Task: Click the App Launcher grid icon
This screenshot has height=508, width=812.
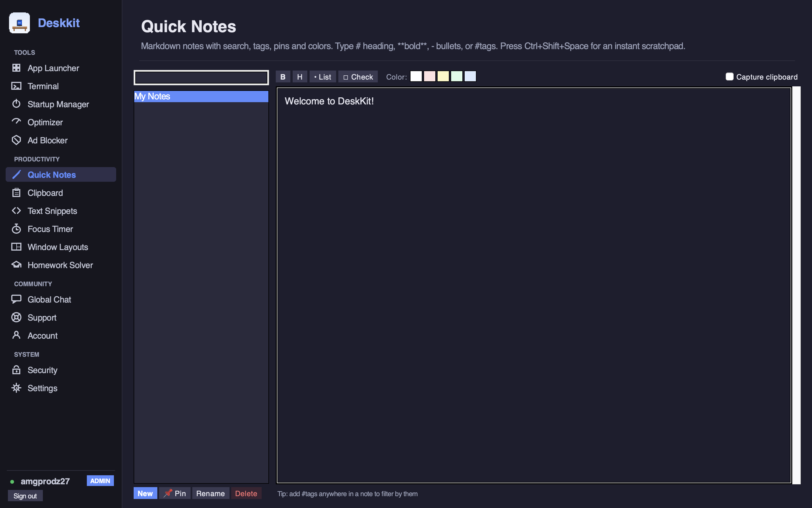Action: (x=16, y=68)
